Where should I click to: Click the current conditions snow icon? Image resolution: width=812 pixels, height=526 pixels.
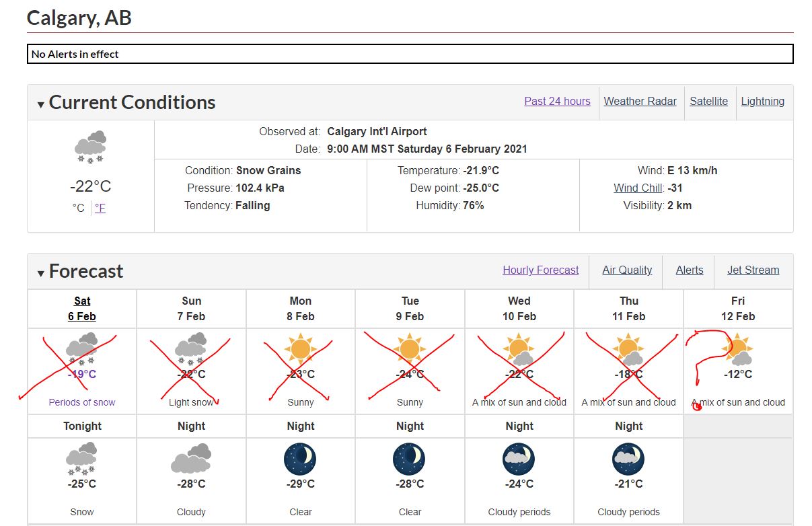[91, 147]
